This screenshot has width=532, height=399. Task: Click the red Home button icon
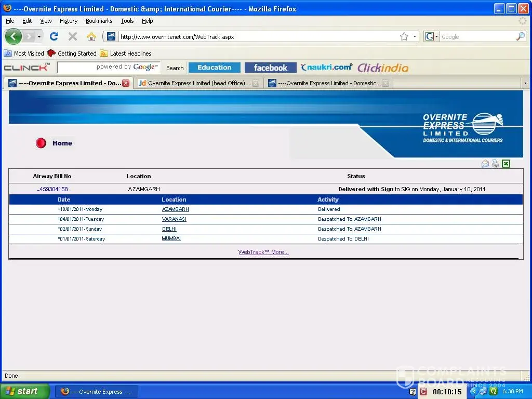pyautogui.click(x=41, y=143)
